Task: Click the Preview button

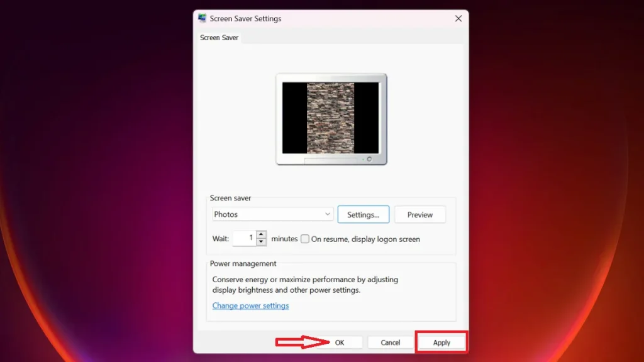Action: pyautogui.click(x=419, y=215)
